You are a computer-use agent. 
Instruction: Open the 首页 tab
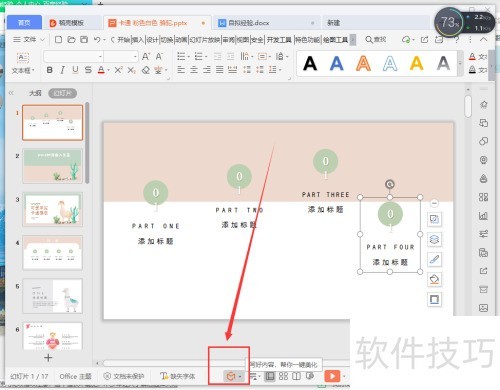coord(24,23)
